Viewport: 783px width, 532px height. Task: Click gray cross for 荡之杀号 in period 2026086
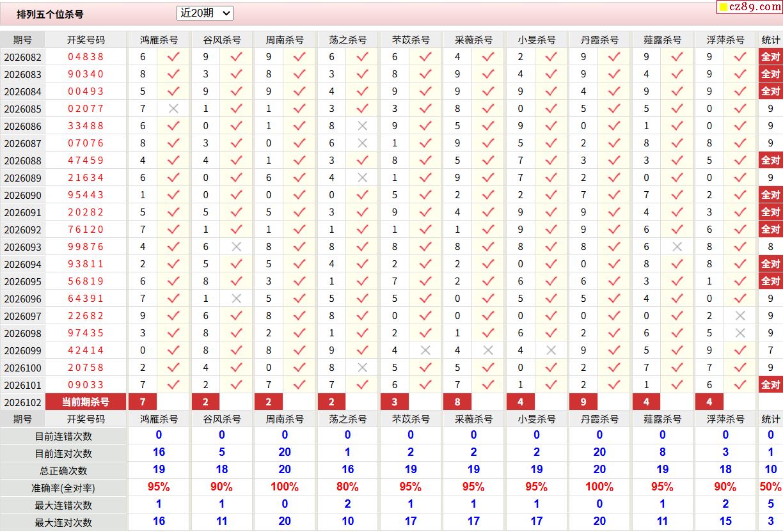click(x=363, y=126)
